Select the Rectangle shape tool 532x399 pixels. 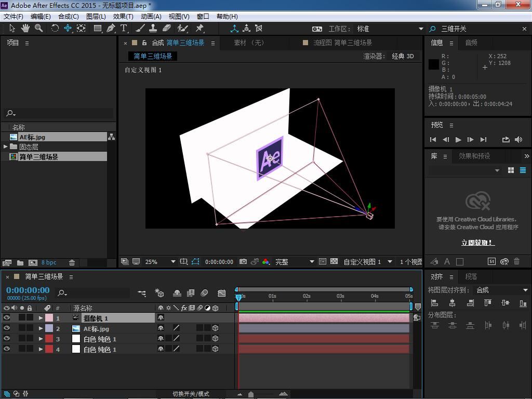pyautogui.click(x=98, y=28)
